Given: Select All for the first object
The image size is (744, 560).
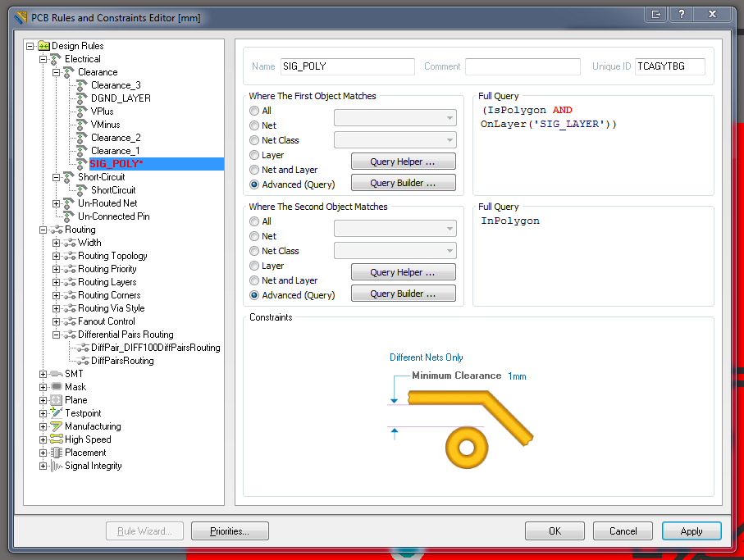Looking at the screenshot, I should pos(254,111).
